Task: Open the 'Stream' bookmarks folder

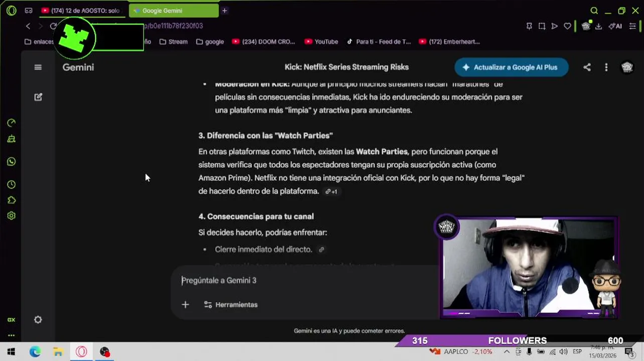Action: 174,42
